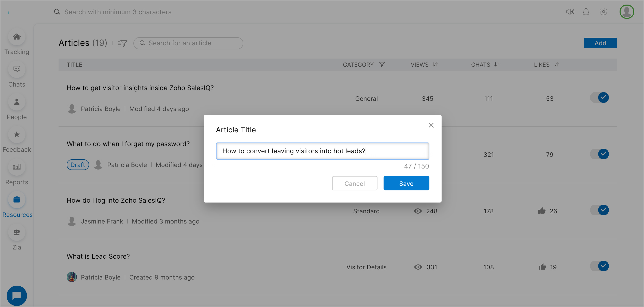
Task: Click the Article Title text field
Action: tap(323, 151)
